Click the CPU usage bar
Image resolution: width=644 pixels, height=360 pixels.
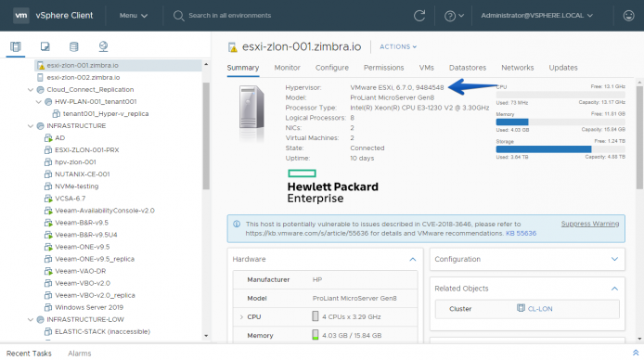560,95
